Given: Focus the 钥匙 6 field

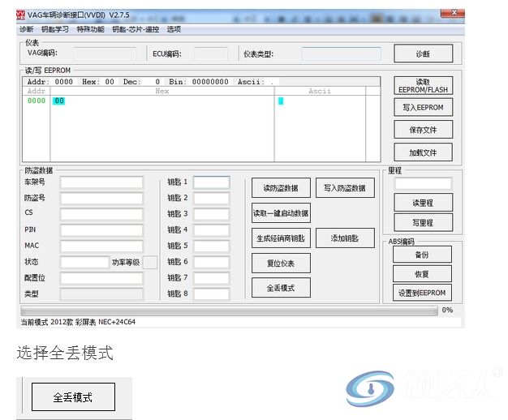Looking at the screenshot, I should click(x=212, y=262).
